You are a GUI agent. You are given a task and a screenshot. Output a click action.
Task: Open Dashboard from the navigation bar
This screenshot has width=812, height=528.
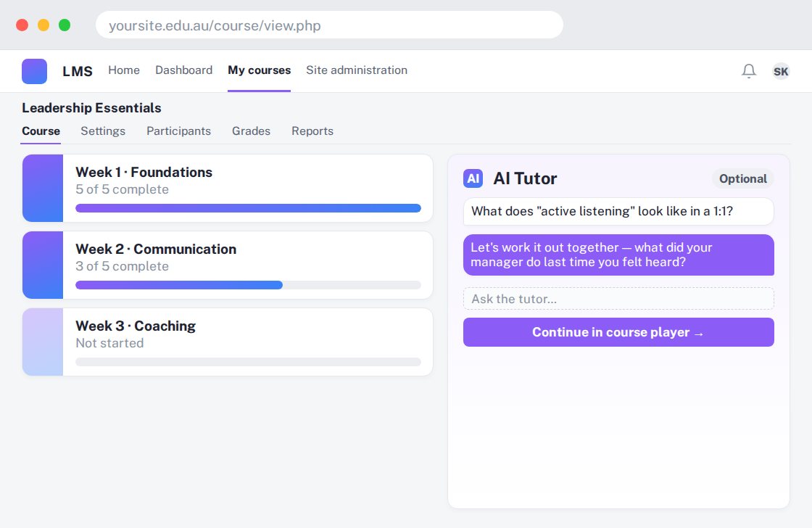tap(184, 70)
